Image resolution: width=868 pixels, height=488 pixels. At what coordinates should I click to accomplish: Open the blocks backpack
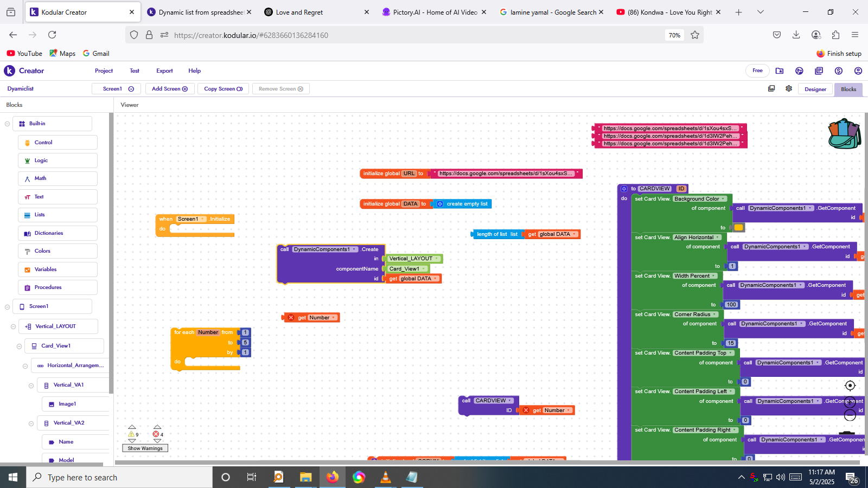844,133
